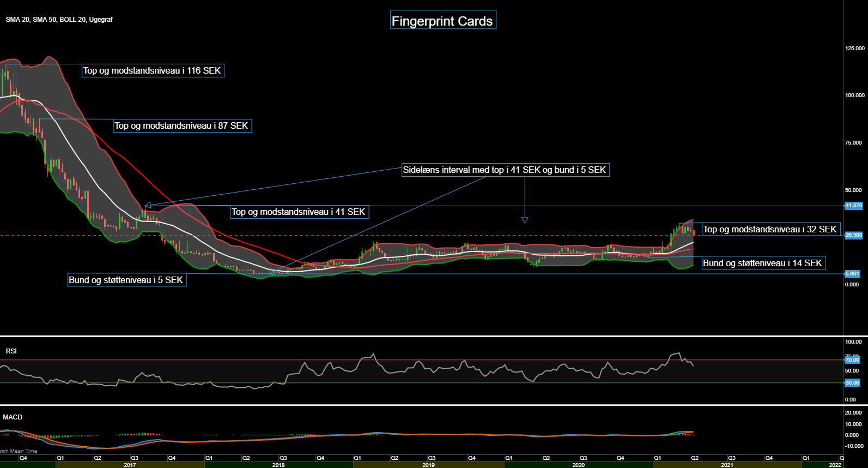This screenshot has height=468, width=868.
Task: Select the RSI 50.00 axis value
Action: [x=852, y=371]
